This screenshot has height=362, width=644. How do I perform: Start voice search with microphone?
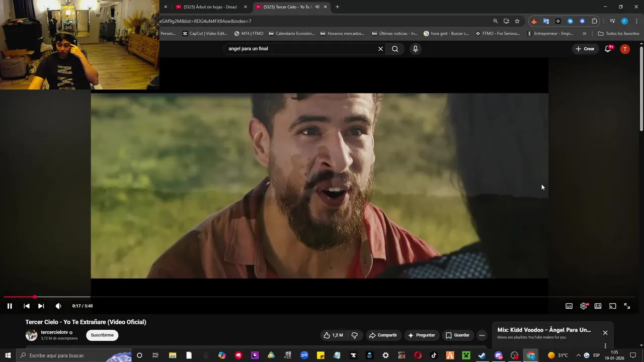(x=415, y=49)
